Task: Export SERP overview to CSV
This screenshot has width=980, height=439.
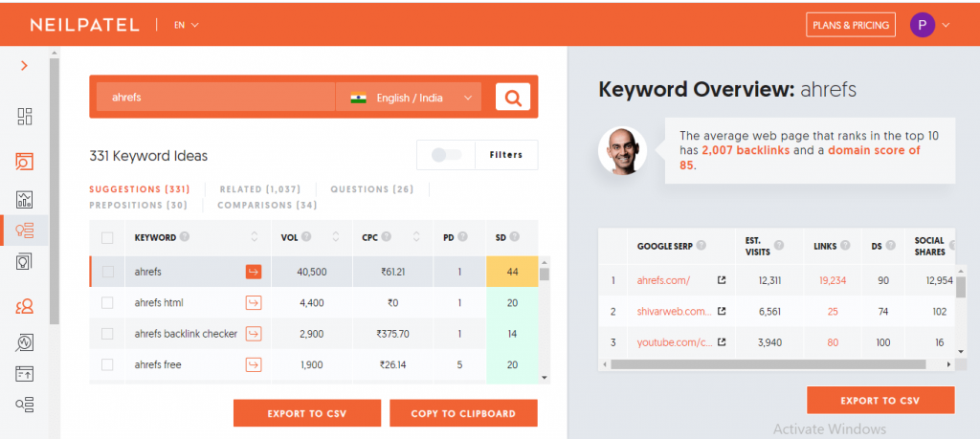Action: 880,401
